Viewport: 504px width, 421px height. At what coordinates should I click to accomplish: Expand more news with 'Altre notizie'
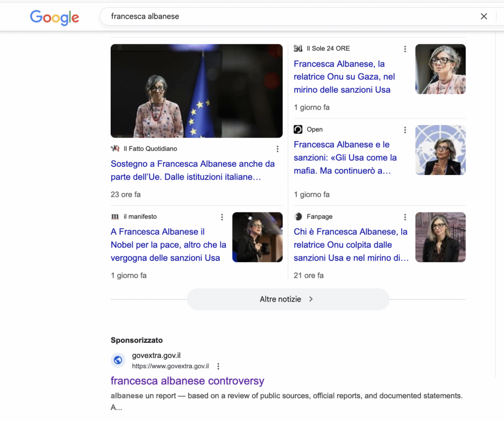tap(288, 299)
